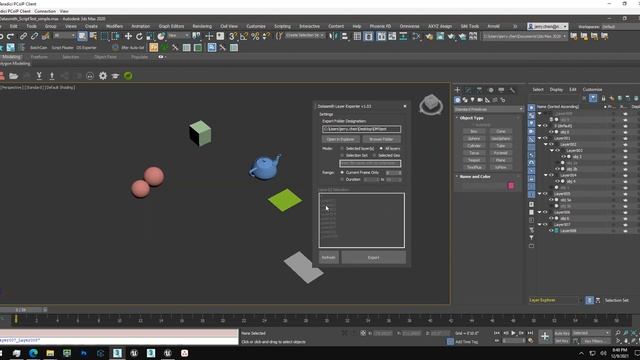Image resolution: width=640 pixels, height=360 pixels.
Task: Toggle the Percent Snap icon
Action: click(255, 36)
